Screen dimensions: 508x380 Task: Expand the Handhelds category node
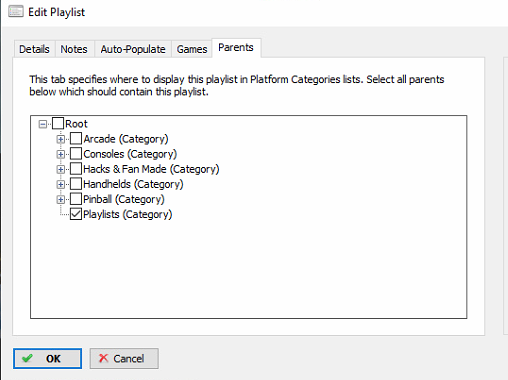click(61, 184)
